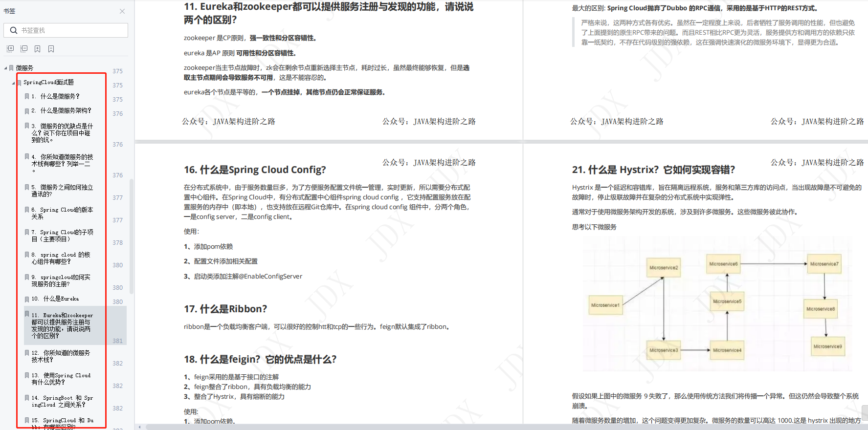Open the SpringCloud面试题 bookmark
Image resolution: width=868 pixels, height=430 pixels.
pyautogui.click(x=48, y=82)
